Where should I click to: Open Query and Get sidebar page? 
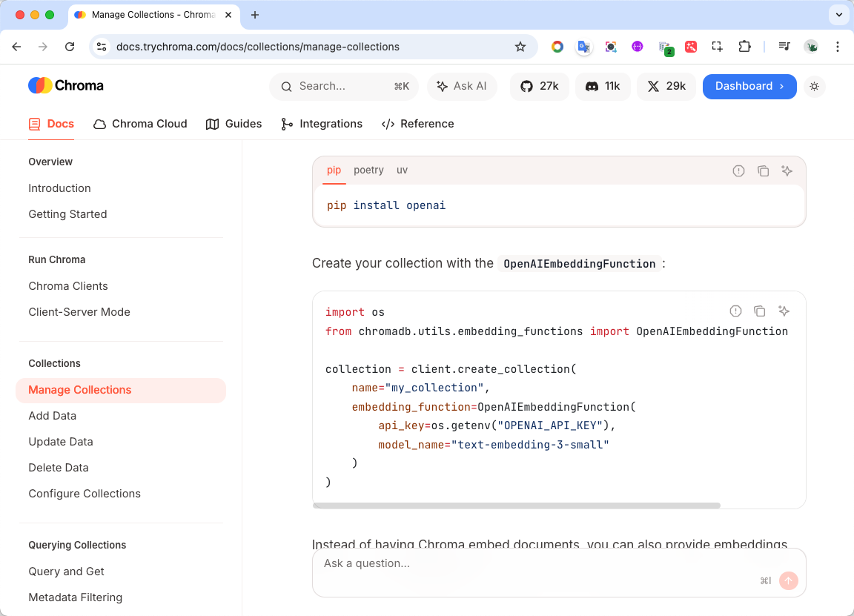[66, 572]
